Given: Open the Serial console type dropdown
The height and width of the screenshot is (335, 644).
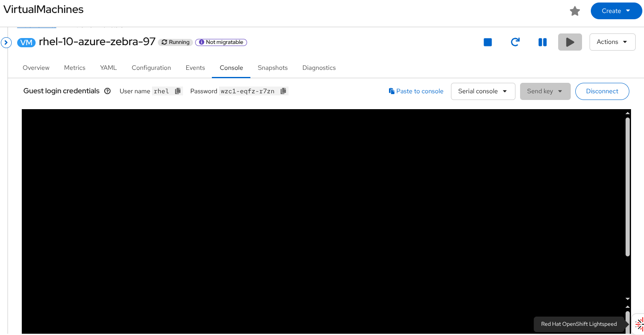Looking at the screenshot, I should coord(483,91).
